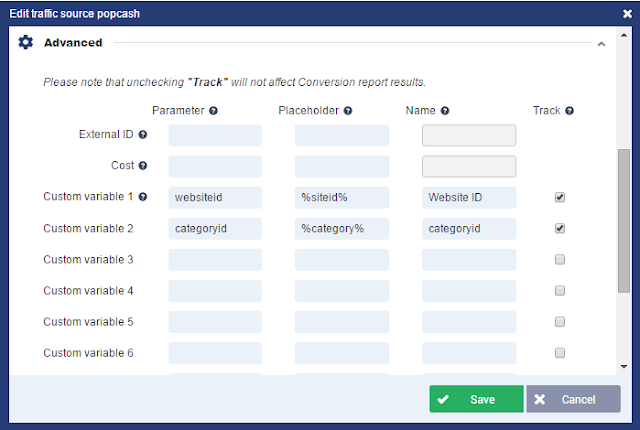Close the Edit traffic source dialog
This screenshot has width=640, height=430.
(x=627, y=14)
